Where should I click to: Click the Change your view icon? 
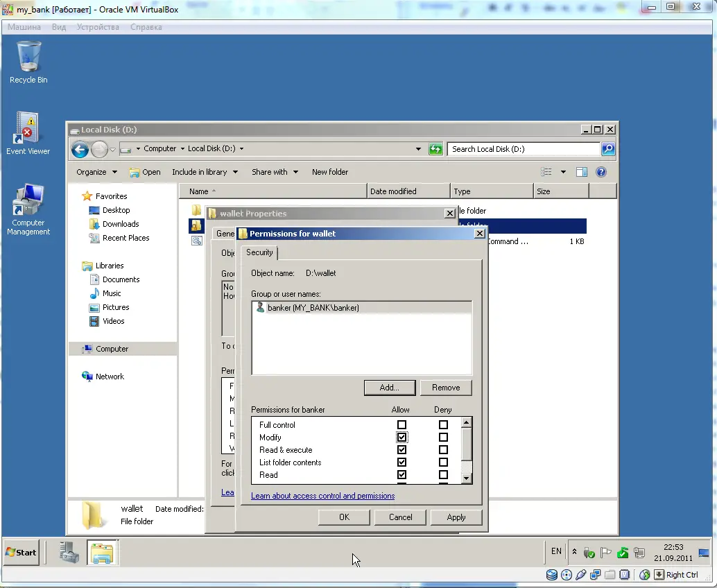pos(546,172)
